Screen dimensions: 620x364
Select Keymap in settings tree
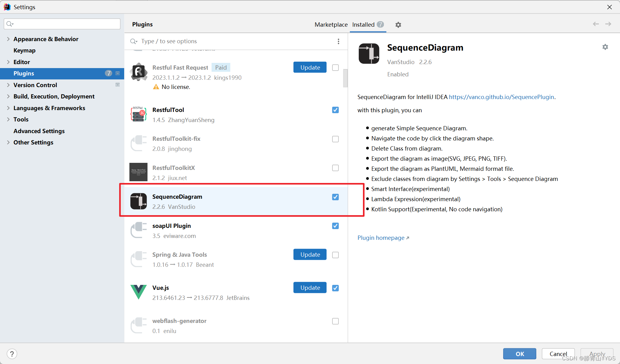coord(25,50)
